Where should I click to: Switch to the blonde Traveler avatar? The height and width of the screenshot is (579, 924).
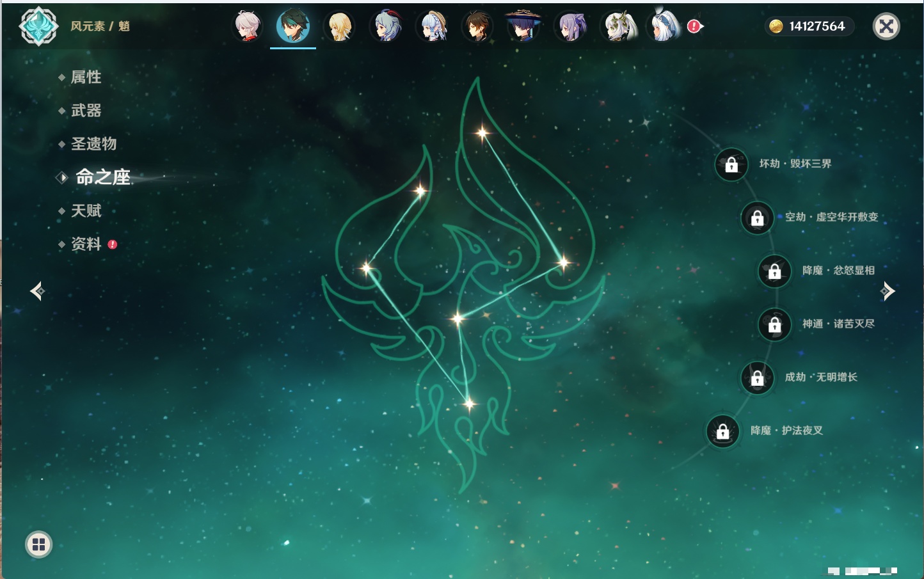[339, 26]
